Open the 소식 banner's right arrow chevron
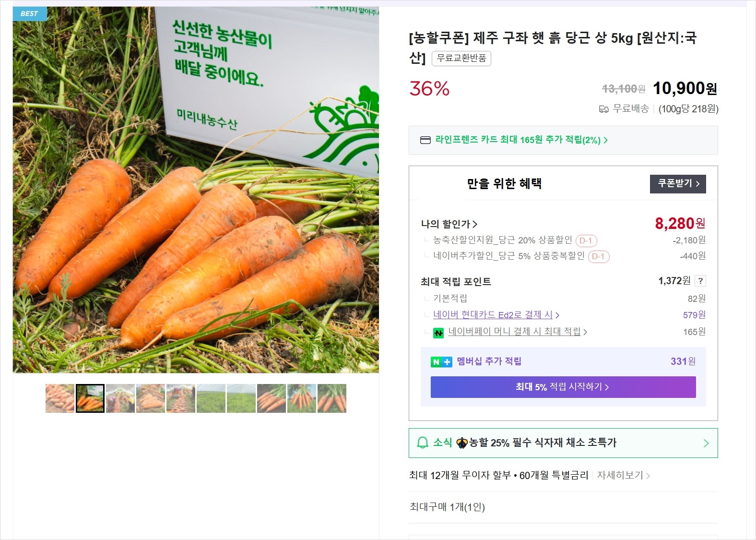Viewport: 756px width, 540px height. click(x=706, y=443)
